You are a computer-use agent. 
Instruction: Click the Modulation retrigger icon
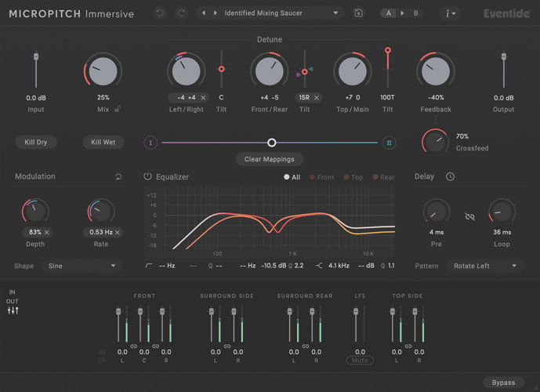(x=118, y=177)
